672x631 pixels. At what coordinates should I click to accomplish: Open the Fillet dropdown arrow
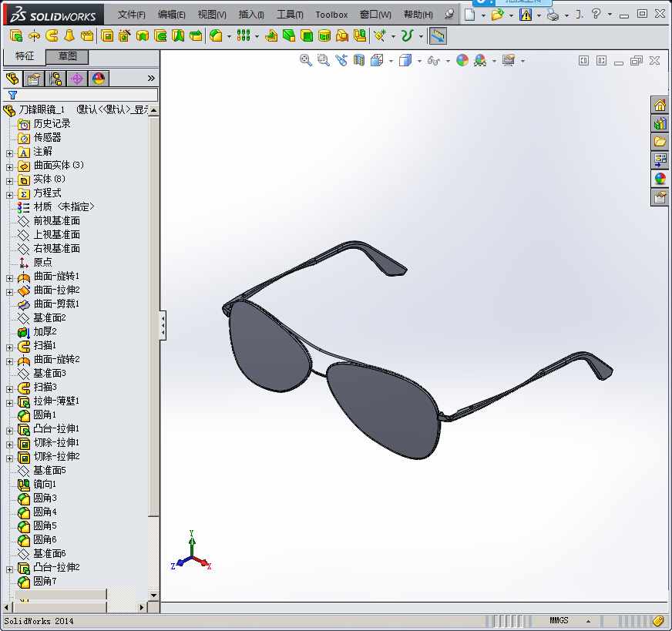pyautogui.click(x=229, y=36)
